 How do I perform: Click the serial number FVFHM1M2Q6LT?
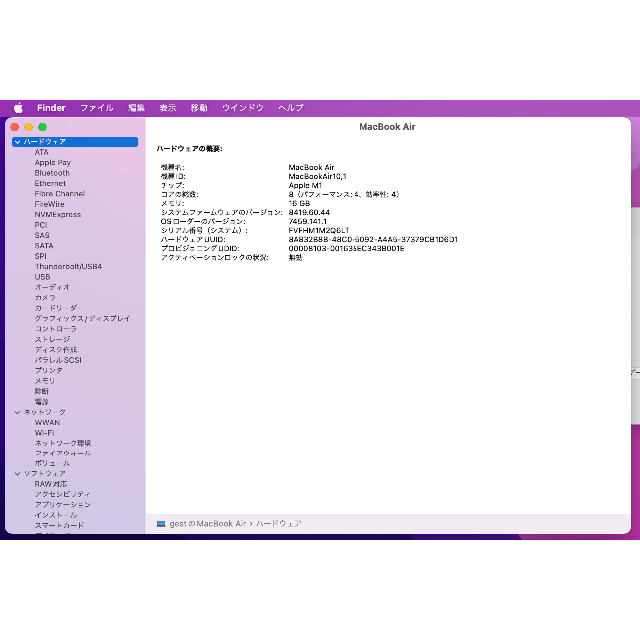click(x=319, y=231)
